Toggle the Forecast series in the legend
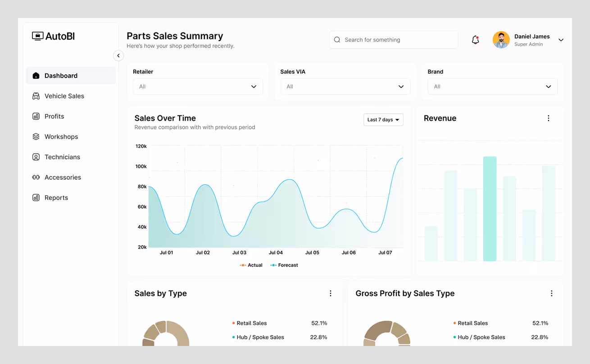The image size is (590, 364). [x=284, y=265]
